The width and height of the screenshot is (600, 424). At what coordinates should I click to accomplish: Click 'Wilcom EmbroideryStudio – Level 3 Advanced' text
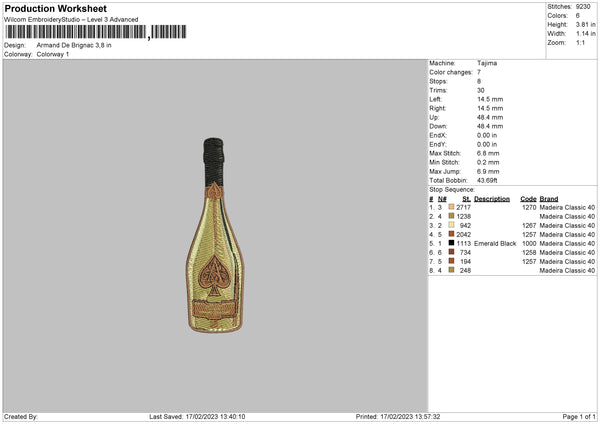point(71,19)
